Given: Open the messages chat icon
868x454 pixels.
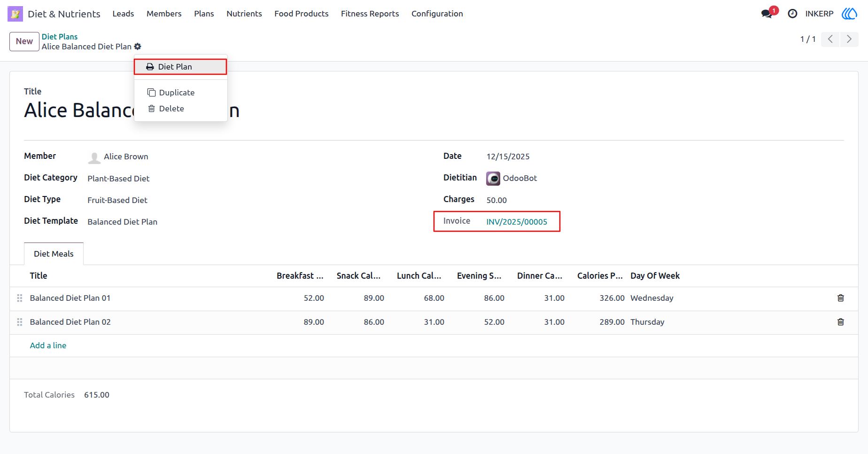Looking at the screenshot, I should point(767,14).
